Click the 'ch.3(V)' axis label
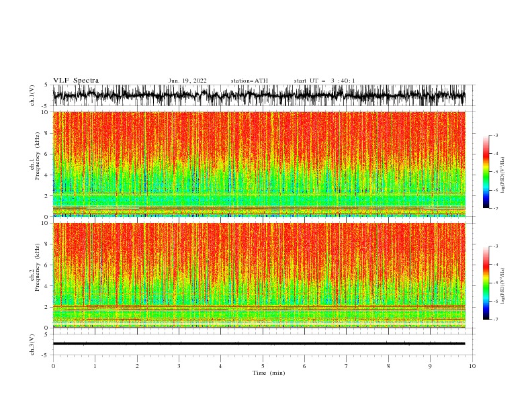This screenshot has width=532, height=411. (x=32, y=345)
